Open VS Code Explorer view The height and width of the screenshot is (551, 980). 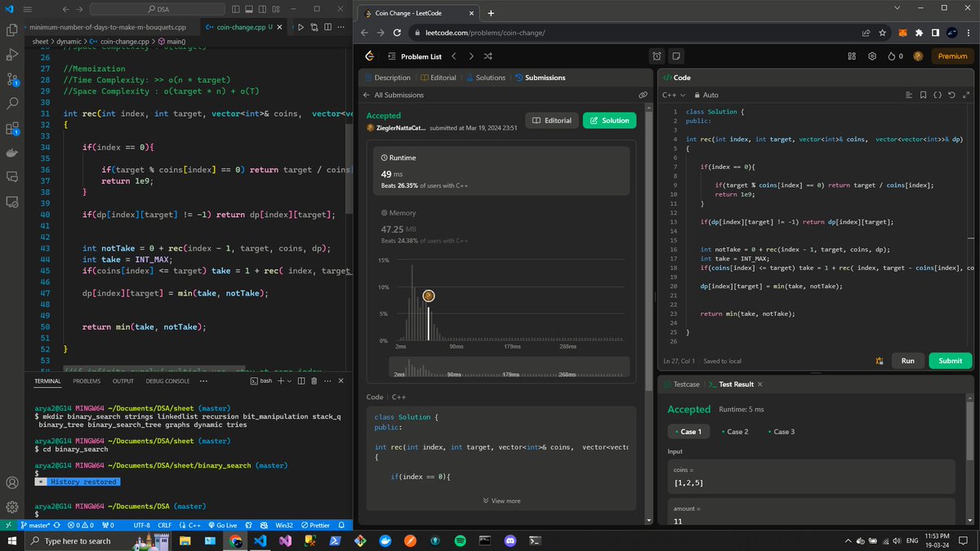[12, 30]
